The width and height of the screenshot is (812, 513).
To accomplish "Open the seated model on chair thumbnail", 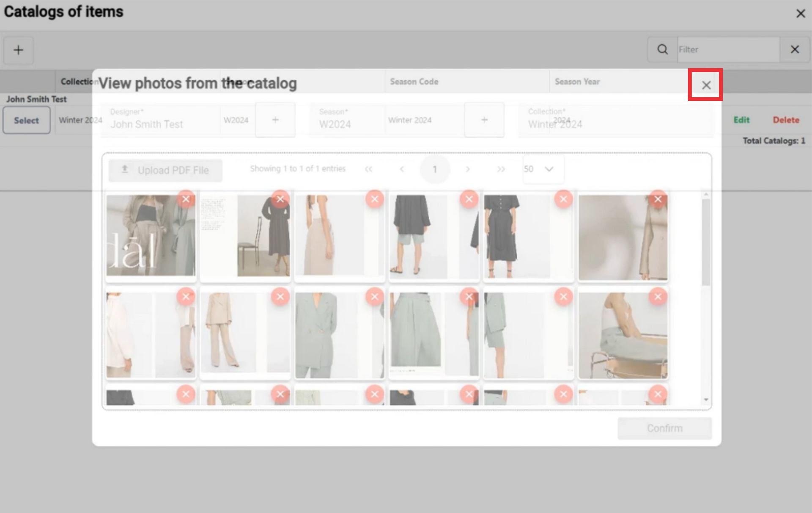I will click(623, 335).
